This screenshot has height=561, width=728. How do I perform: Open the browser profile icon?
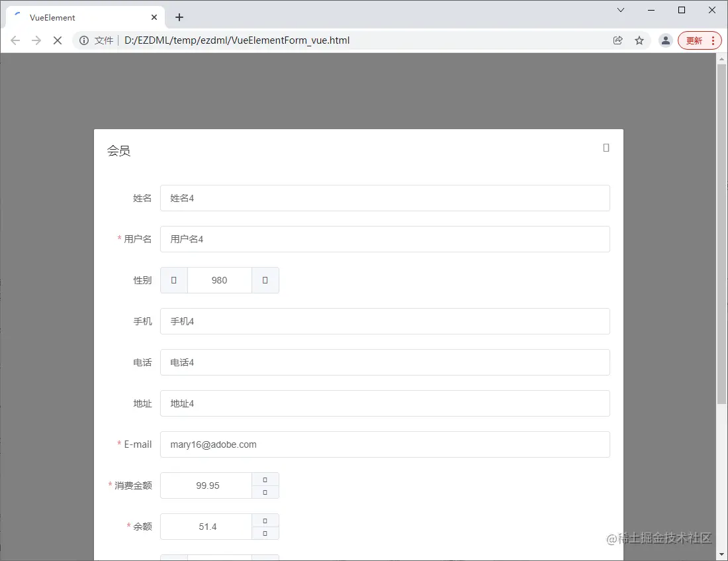pyautogui.click(x=665, y=40)
